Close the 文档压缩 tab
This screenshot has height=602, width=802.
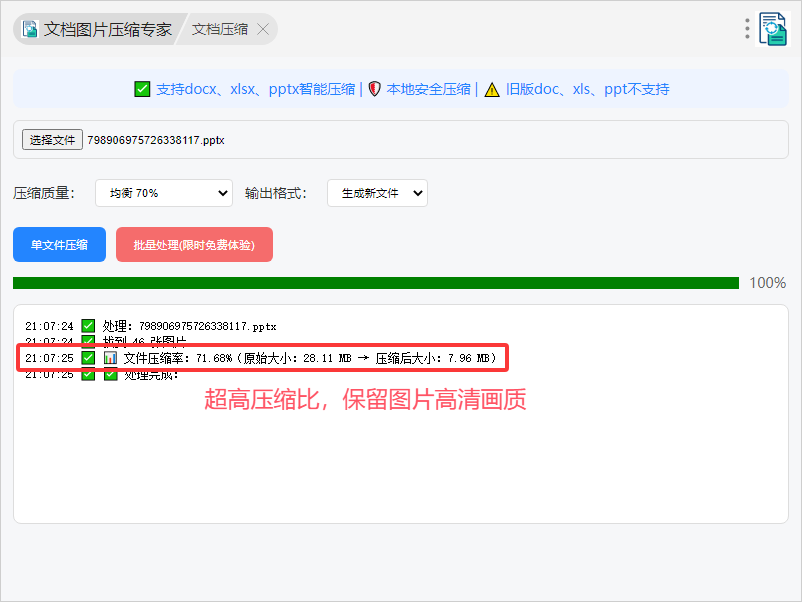tap(263, 29)
